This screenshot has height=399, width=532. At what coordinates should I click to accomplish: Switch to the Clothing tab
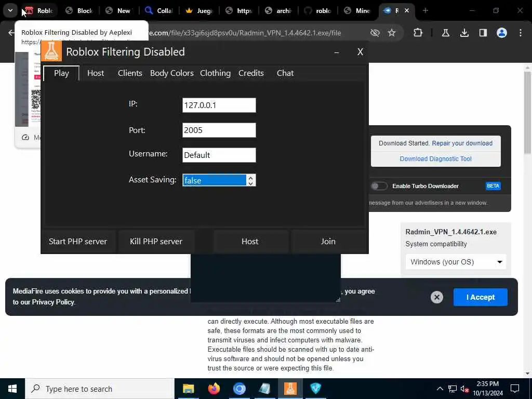(215, 73)
